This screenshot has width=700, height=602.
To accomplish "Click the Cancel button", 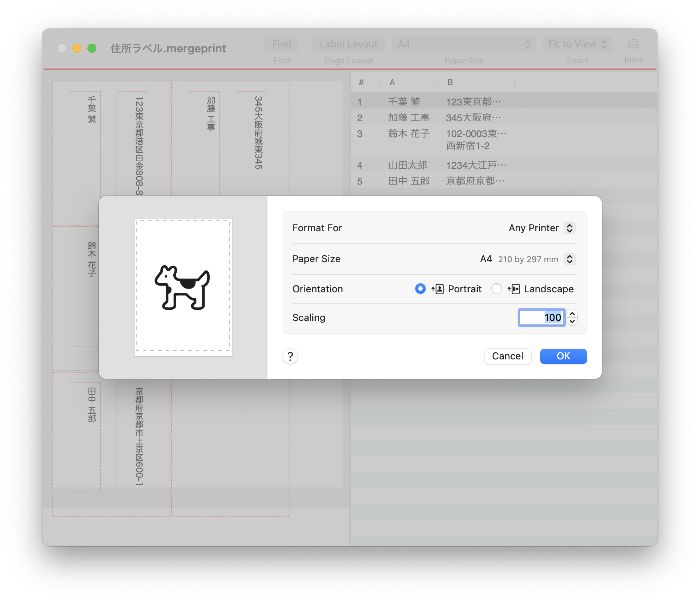I will [x=507, y=356].
